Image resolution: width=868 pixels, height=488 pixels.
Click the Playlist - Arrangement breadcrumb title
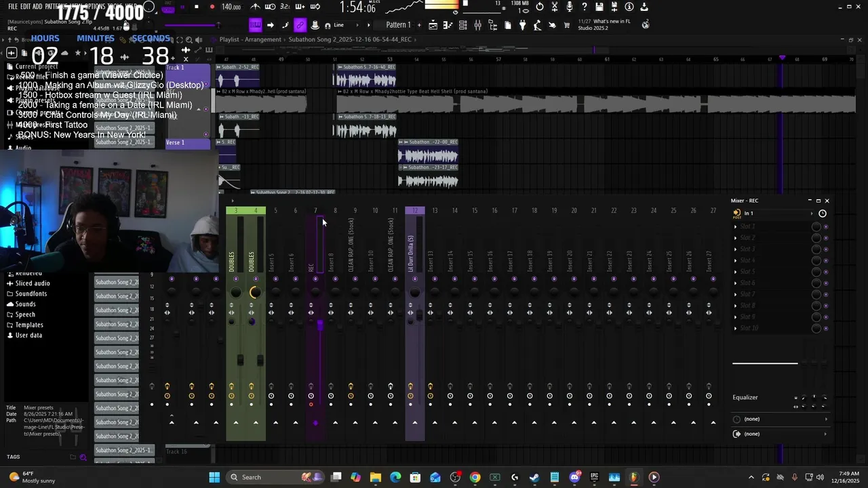coord(250,39)
